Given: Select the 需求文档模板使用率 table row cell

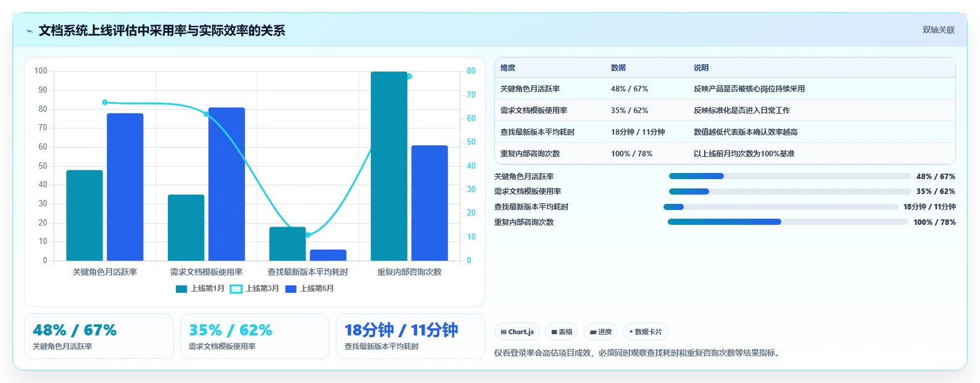Looking at the screenshot, I should pyautogui.click(x=534, y=111).
